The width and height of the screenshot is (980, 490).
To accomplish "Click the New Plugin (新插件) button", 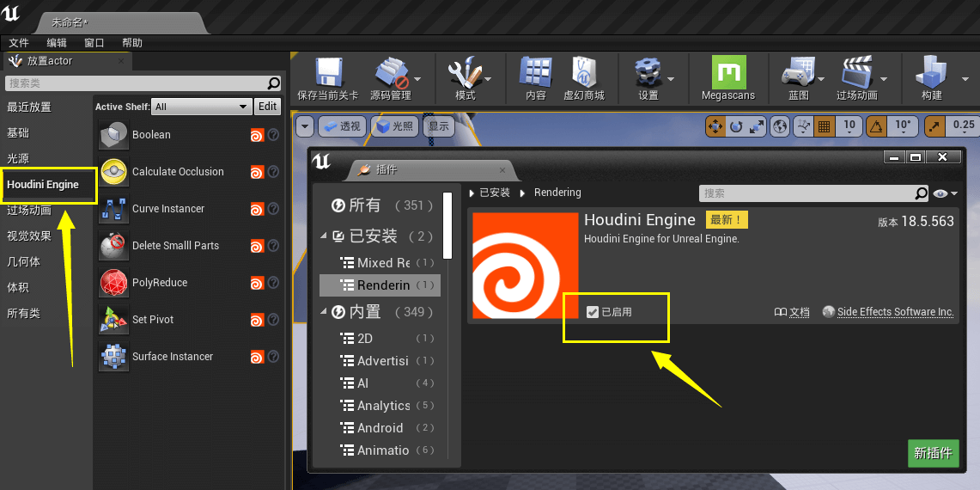I will [933, 453].
